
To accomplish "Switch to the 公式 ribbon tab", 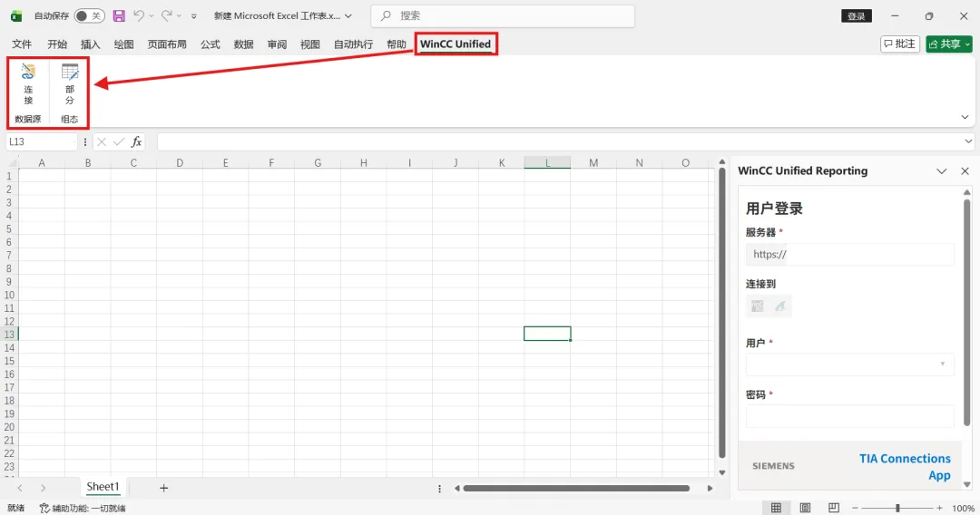I will [x=210, y=44].
